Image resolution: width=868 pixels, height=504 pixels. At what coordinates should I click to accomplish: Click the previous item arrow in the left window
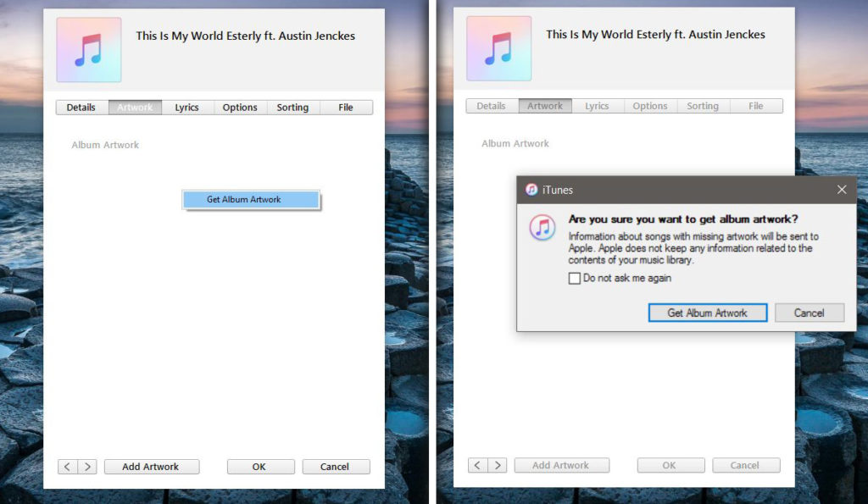[67, 466]
